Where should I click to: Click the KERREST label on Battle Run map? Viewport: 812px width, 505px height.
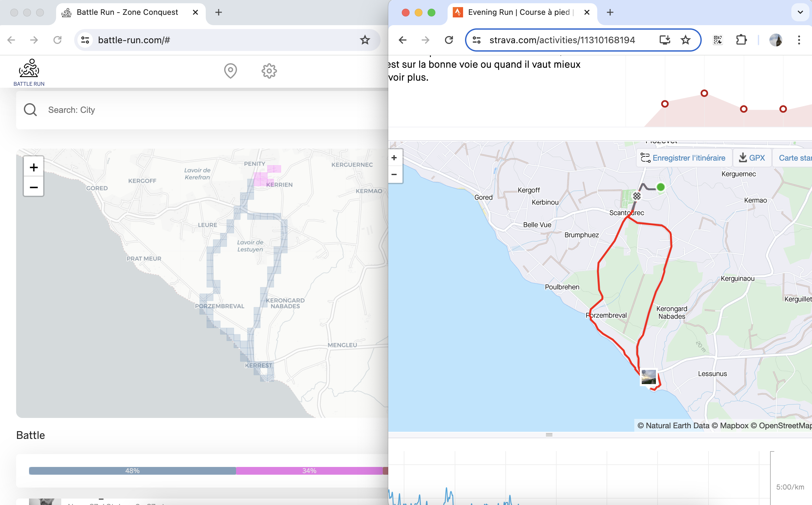point(258,365)
